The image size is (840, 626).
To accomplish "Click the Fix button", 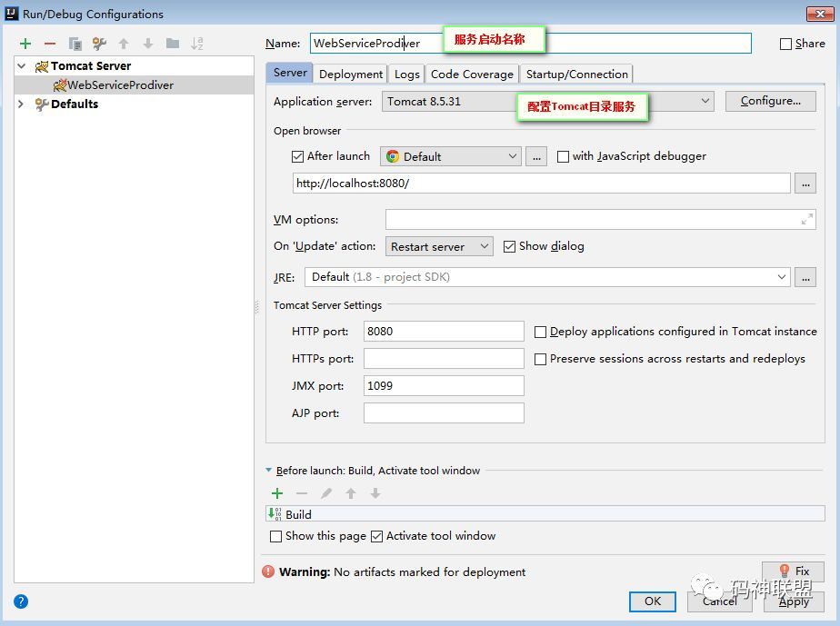I will point(794,571).
